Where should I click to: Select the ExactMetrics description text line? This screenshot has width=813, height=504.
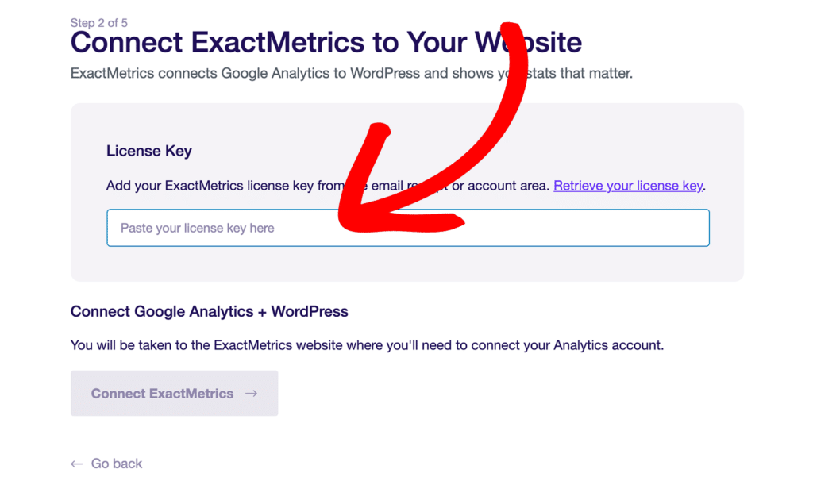tap(351, 73)
